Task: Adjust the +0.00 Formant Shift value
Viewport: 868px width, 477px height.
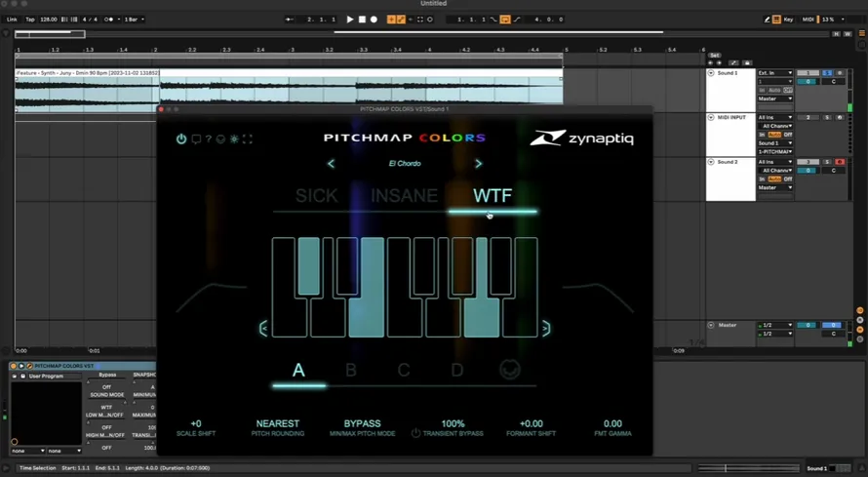Action: click(x=531, y=424)
